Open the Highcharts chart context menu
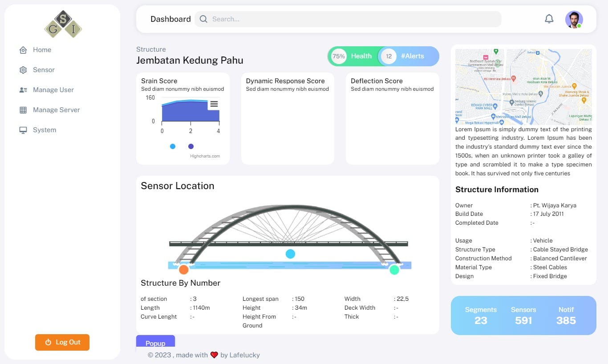The height and width of the screenshot is (364, 608). click(x=214, y=104)
